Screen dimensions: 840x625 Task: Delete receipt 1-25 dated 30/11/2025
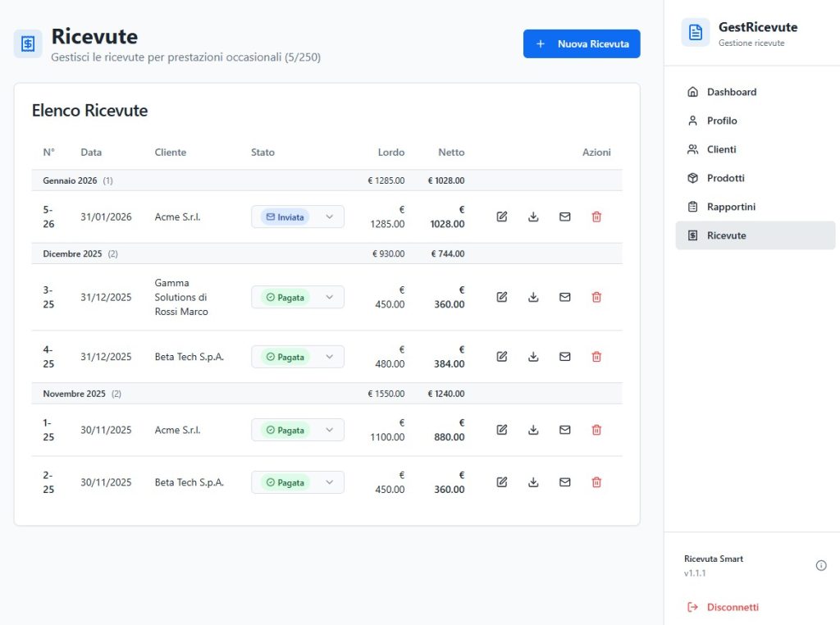[596, 430]
